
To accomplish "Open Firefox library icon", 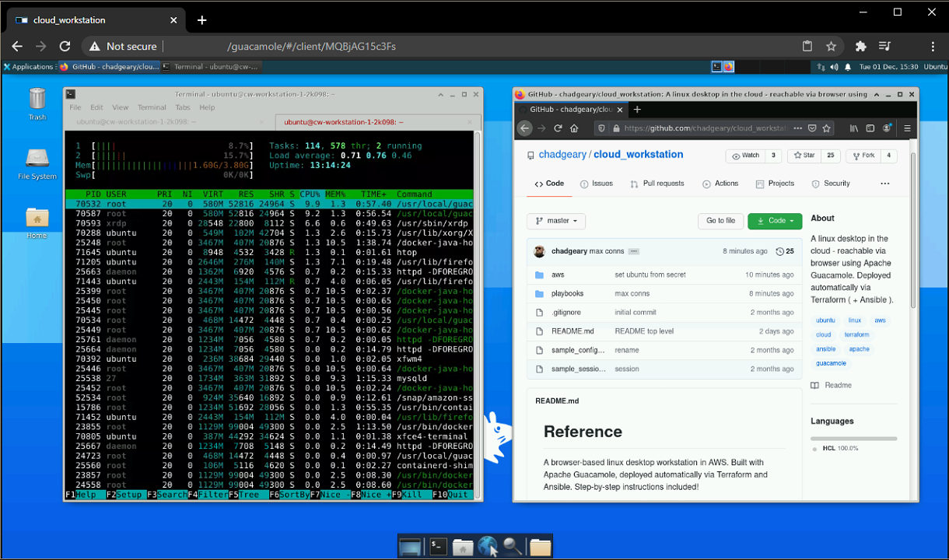I will coord(854,128).
